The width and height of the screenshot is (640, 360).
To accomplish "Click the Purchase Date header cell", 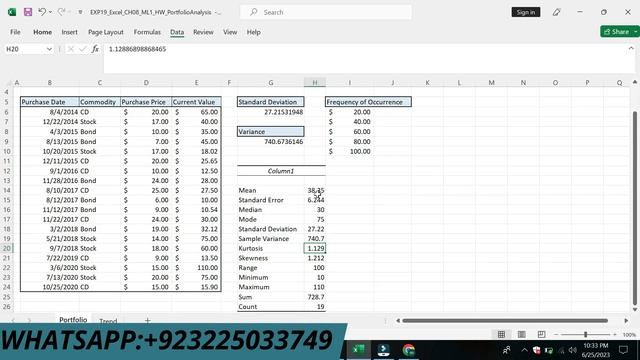I will point(49,102).
